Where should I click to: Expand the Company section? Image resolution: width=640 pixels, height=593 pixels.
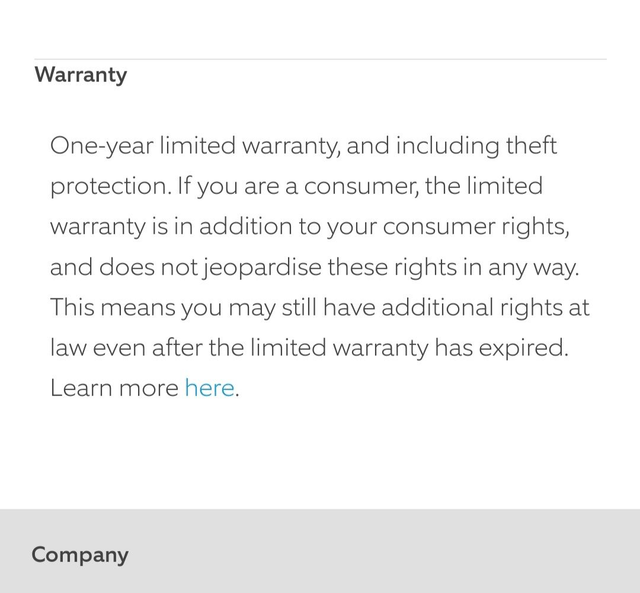pyautogui.click(x=80, y=554)
